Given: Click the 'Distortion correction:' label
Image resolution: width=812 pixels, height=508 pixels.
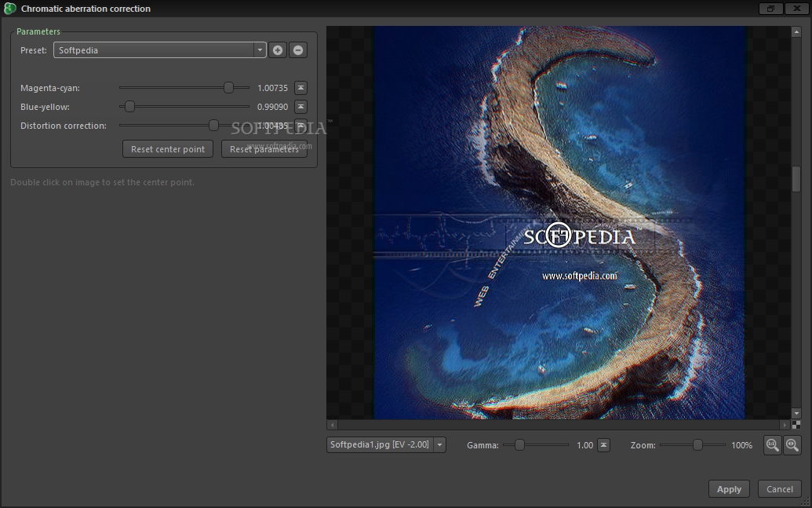Looking at the screenshot, I should pos(64,126).
